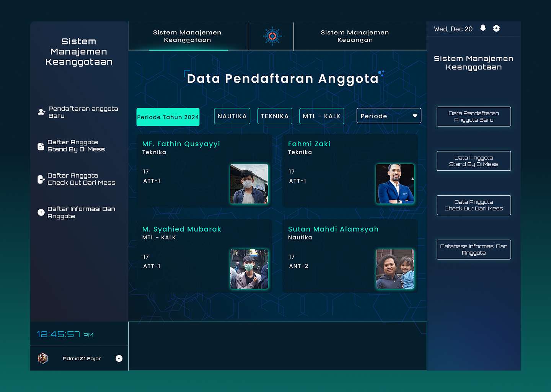Click ANT-2 on Sutan Mahdi Alamsyah card

[x=298, y=266]
